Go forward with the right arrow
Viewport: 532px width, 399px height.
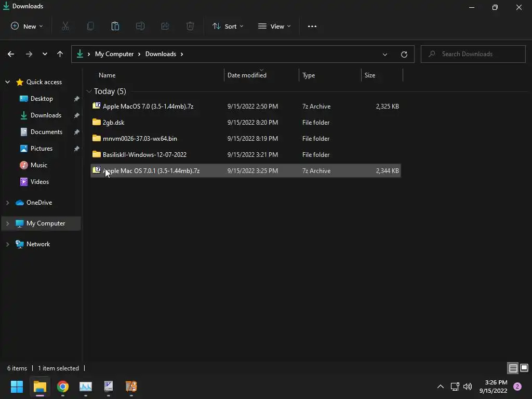coord(29,54)
